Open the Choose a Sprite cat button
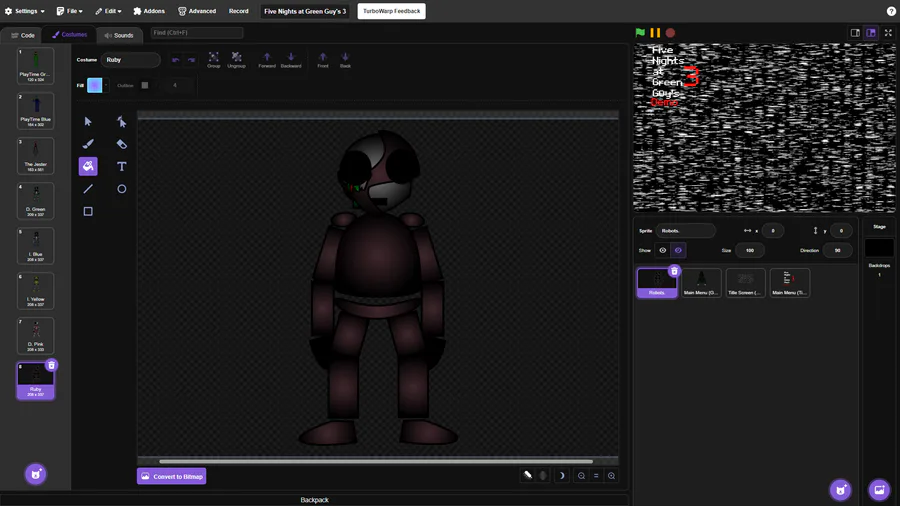 (840, 489)
